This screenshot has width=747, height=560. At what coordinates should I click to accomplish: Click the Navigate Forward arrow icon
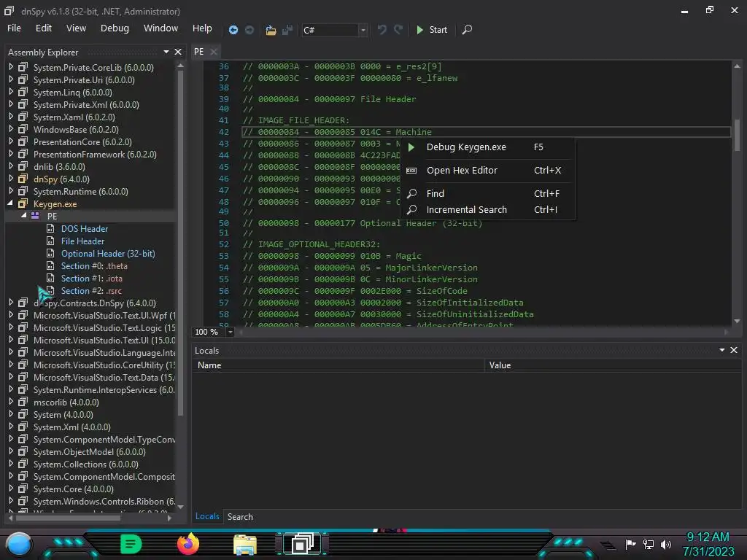tap(249, 30)
